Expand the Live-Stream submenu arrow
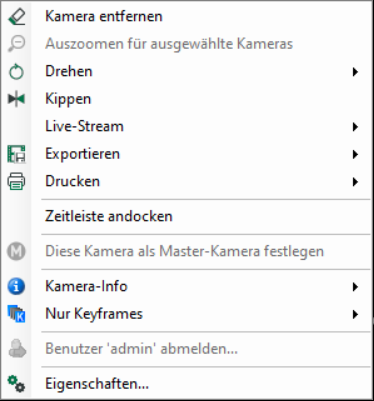The height and width of the screenshot is (401, 374). pos(355,127)
